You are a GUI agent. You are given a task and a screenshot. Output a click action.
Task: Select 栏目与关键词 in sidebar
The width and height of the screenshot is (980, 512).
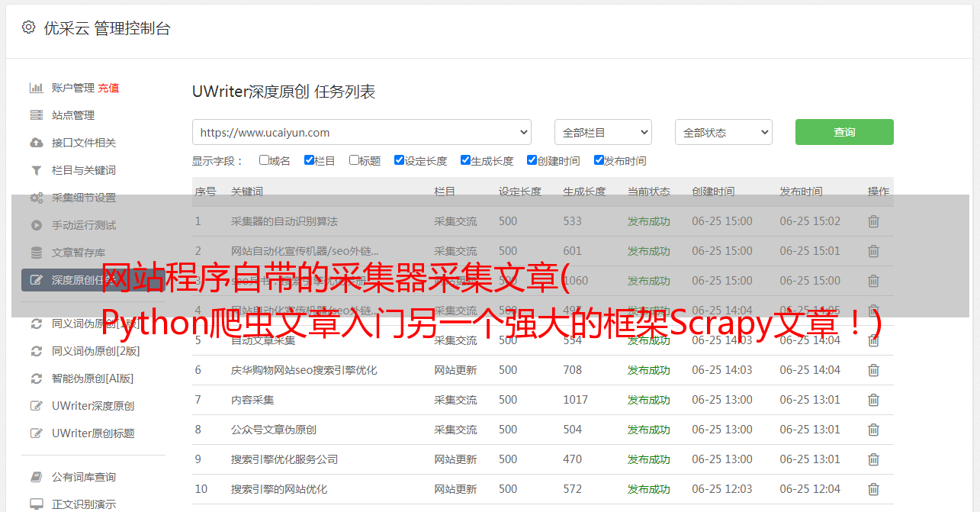(x=84, y=170)
